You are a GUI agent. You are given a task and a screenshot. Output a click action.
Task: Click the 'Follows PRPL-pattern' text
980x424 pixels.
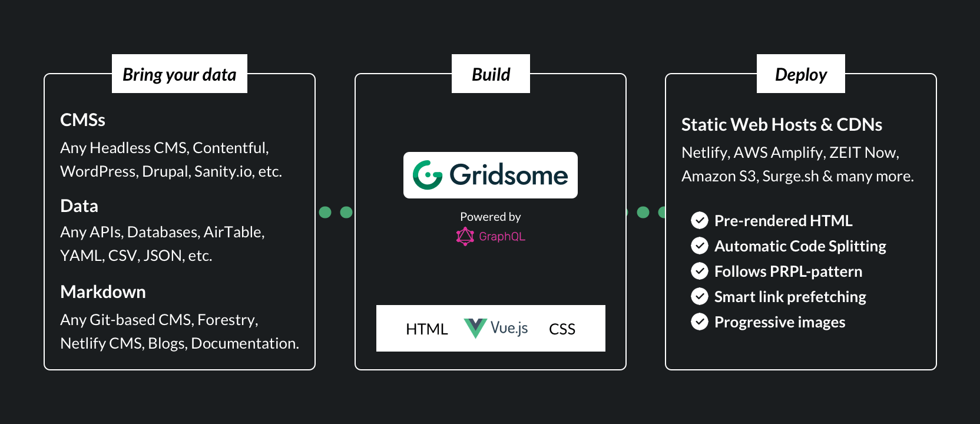(x=788, y=271)
